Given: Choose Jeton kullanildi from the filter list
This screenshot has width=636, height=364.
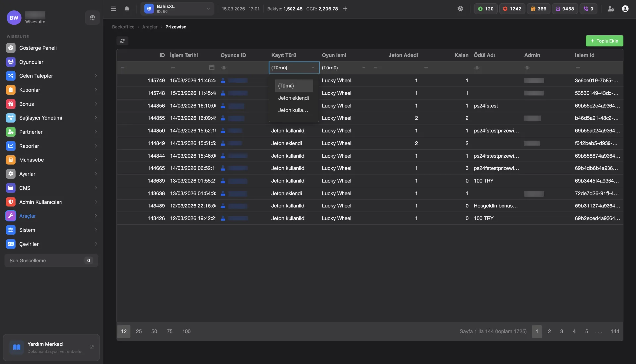Looking at the screenshot, I should (293, 110).
